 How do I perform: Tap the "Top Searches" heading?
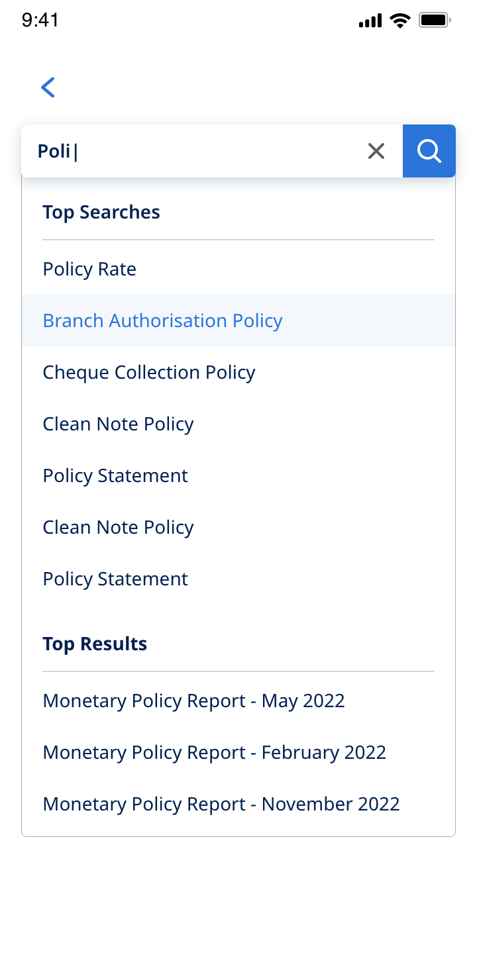pos(101,212)
